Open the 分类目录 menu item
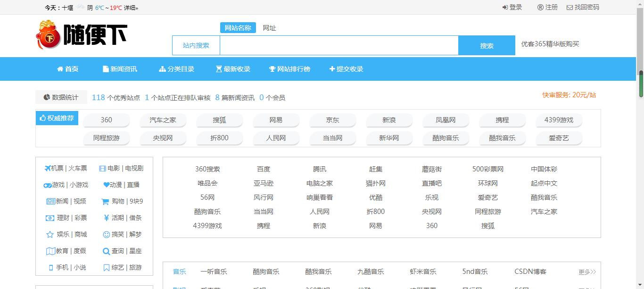The width and height of the screenshot is (644, 289). click(x=177, y=69)
